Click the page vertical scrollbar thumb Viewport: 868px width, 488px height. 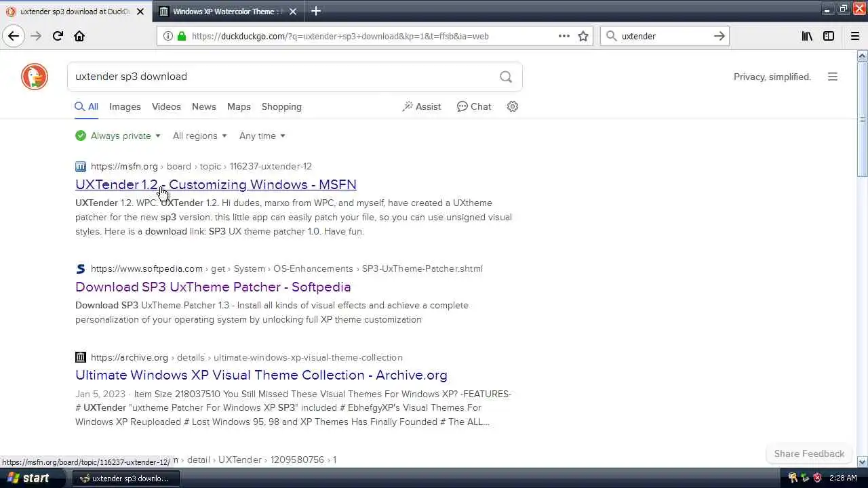(863, 119)
